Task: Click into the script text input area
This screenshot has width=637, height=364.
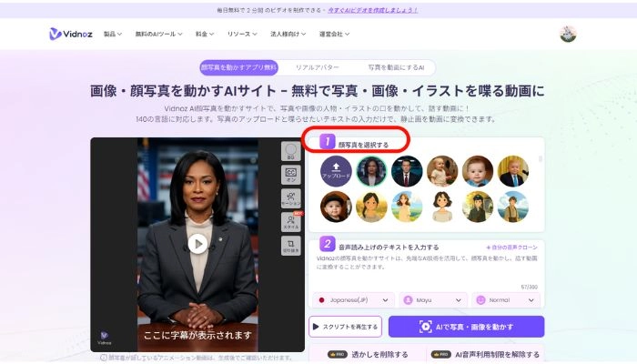Action: (x=427, y=268)
